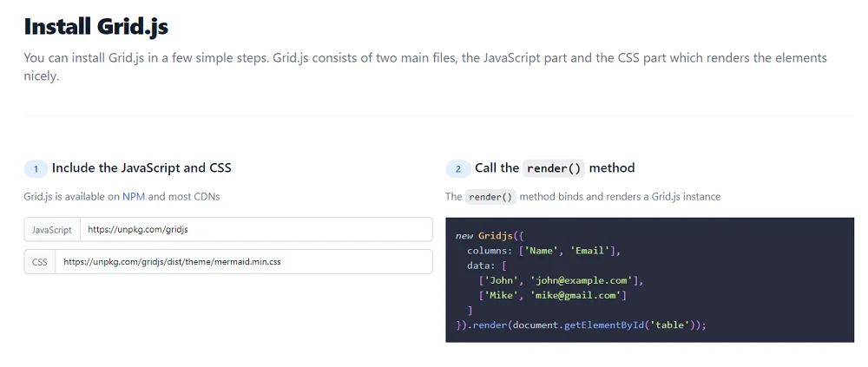This screenshot has height=367, width=868.
Task: Click inline render() in description sentence
Action: 490,197
